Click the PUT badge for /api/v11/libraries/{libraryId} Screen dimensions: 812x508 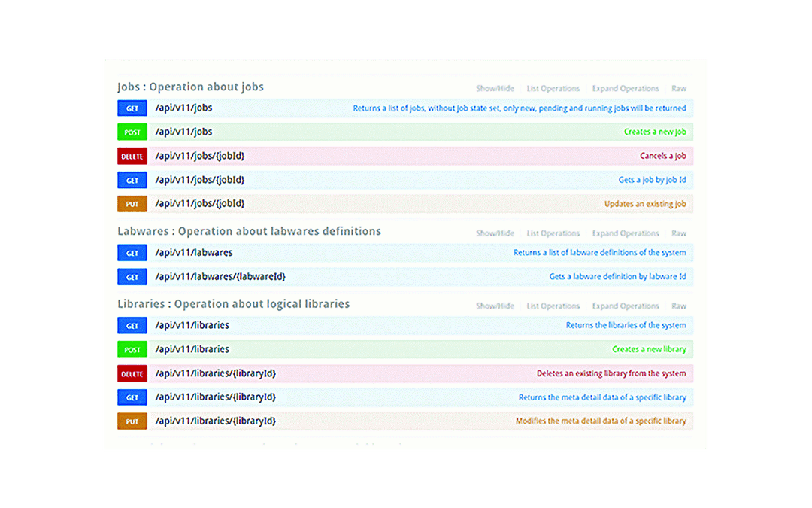click(132, 421)
